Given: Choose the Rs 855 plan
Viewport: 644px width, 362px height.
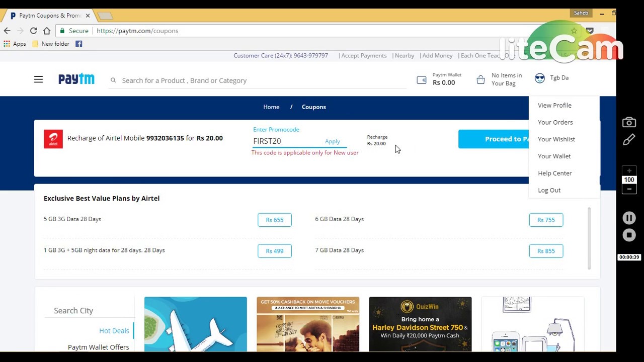Looking at the screenshot, I should (546, 251).
